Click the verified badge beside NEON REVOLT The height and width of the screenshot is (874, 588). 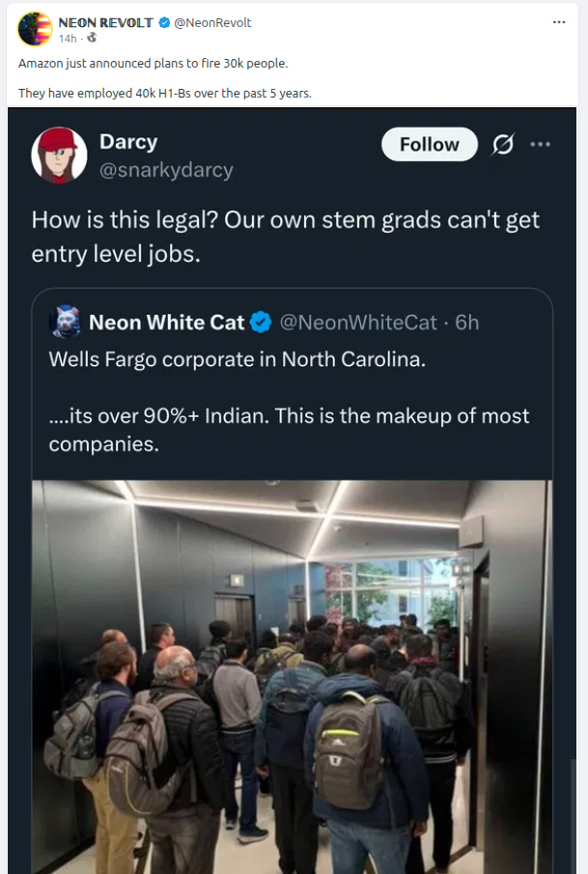[x=164, y=22]
